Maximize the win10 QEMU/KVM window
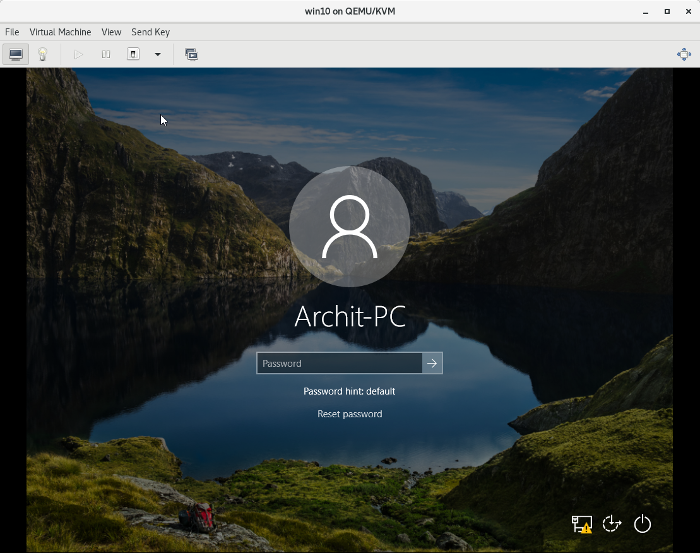The width and height of the screenshot is (700, 553). pyautogui.click(x=667, y=12)
